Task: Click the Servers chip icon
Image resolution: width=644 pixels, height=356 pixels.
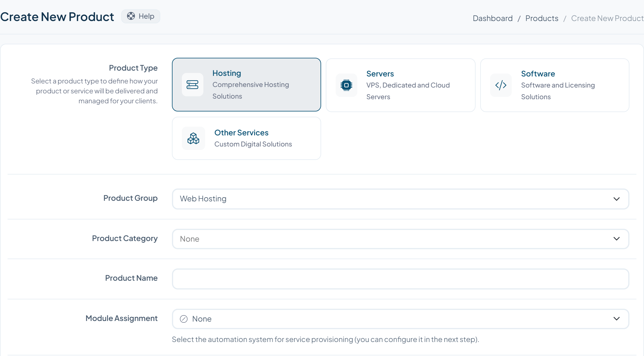Action: [x=346, y=85]
